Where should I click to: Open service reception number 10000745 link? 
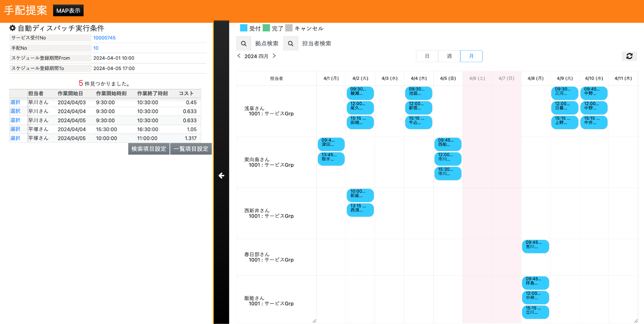[x=104, y=38]
